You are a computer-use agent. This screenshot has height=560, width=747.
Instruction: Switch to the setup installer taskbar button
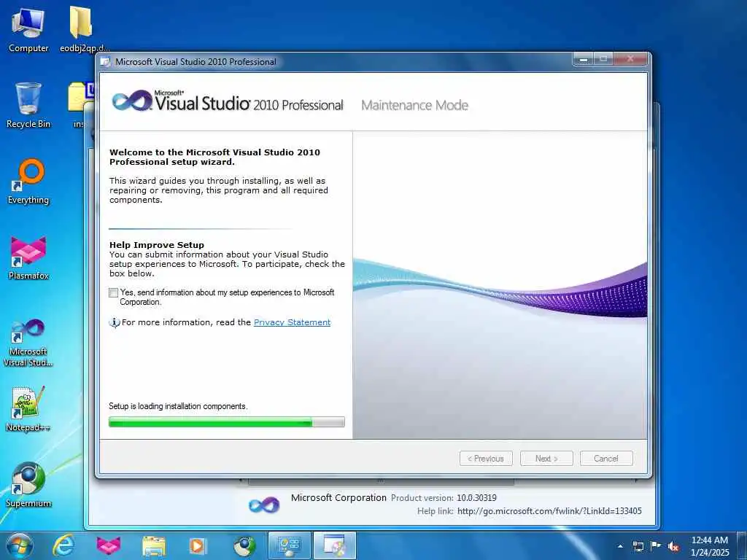click(335, 545)
